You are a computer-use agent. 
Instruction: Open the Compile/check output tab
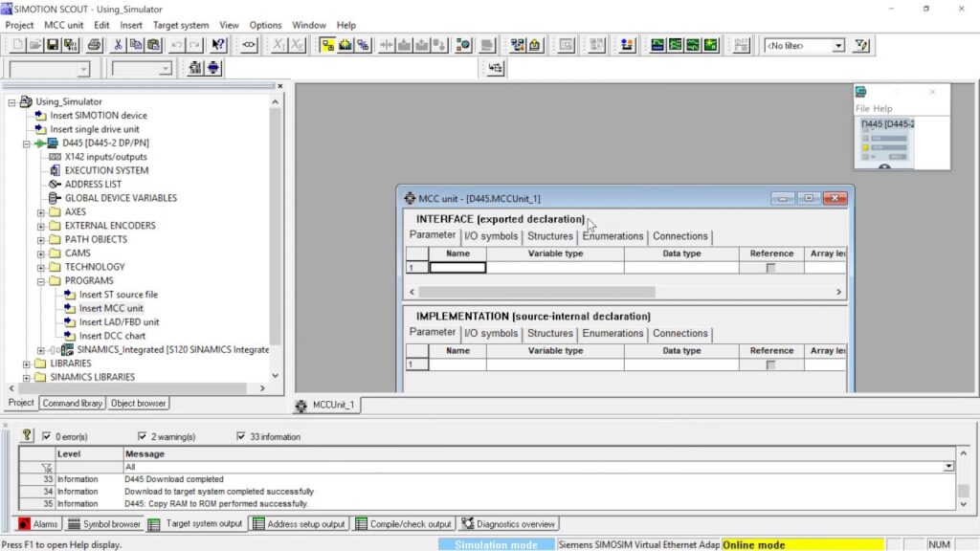[404, 524]
